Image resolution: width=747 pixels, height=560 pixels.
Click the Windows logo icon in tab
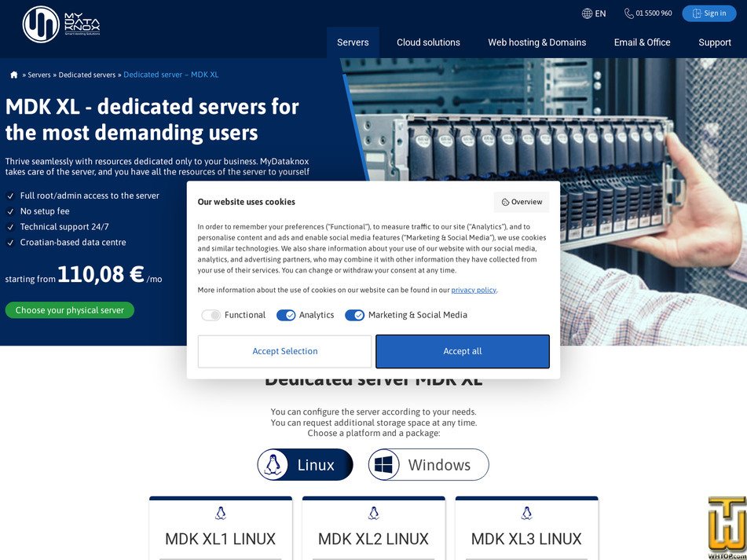383,465
